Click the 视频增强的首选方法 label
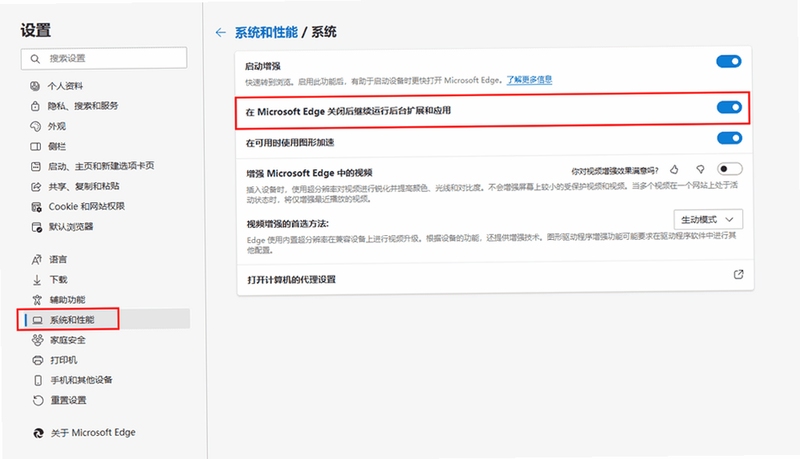Image resolution: width=800 pixels, height=459 pixels. coord(288,224)
